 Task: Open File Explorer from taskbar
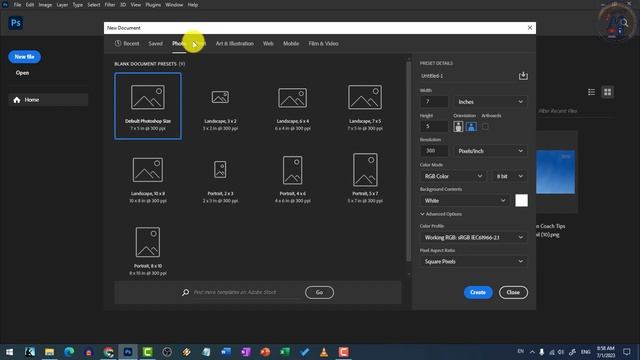click(x=49, y=352)
